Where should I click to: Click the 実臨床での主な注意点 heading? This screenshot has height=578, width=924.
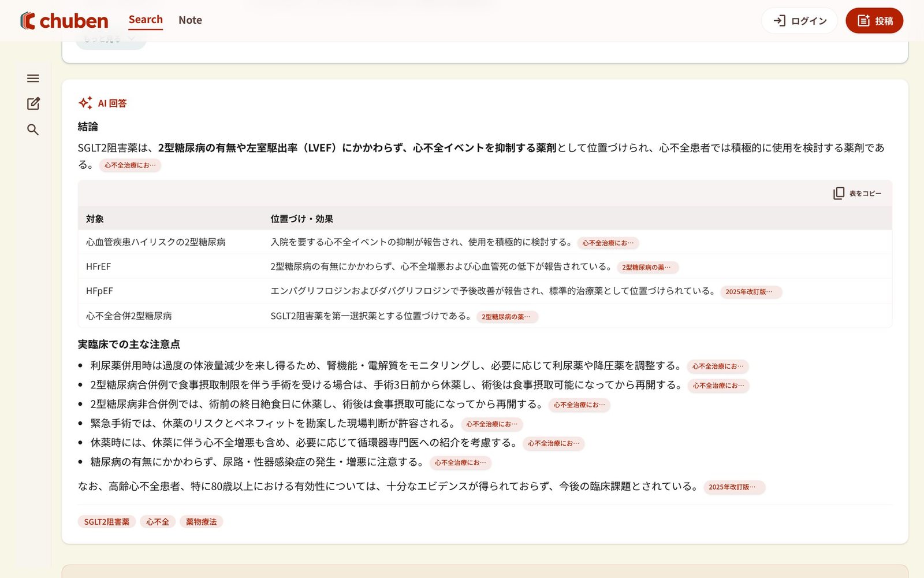coord(129,344)
